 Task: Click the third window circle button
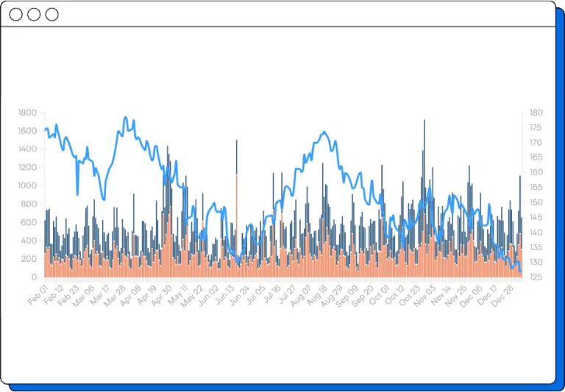click(51, 15)
